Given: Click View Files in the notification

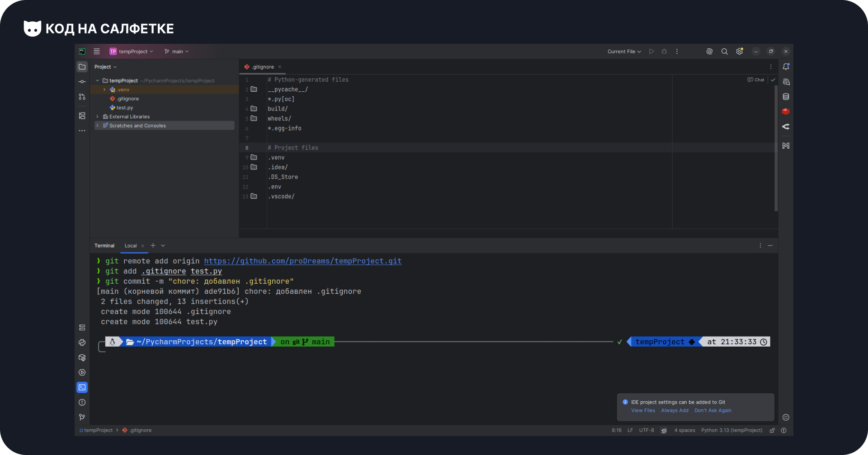Looking at the screenshot, I should click(643, 411).
